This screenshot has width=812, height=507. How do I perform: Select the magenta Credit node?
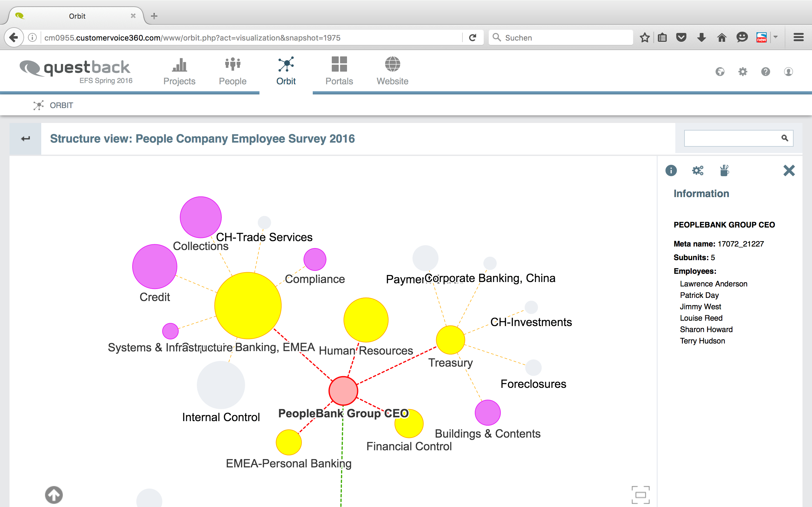pos(154,266)
